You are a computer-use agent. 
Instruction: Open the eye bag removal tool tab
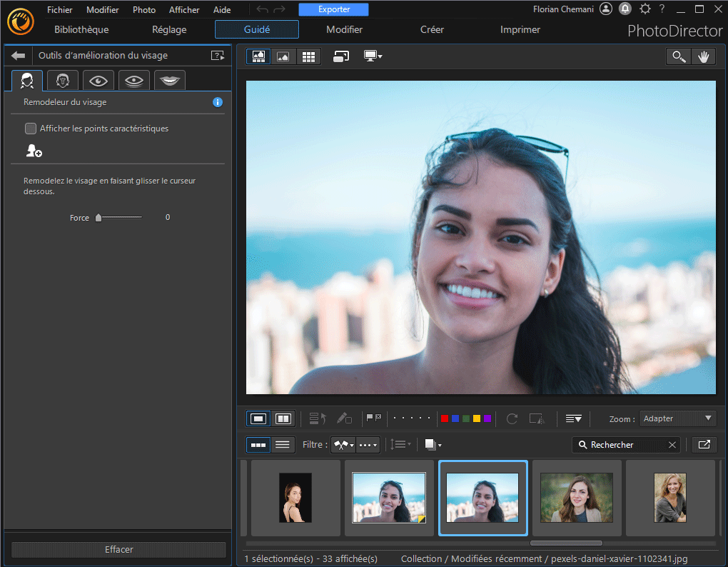133,80
